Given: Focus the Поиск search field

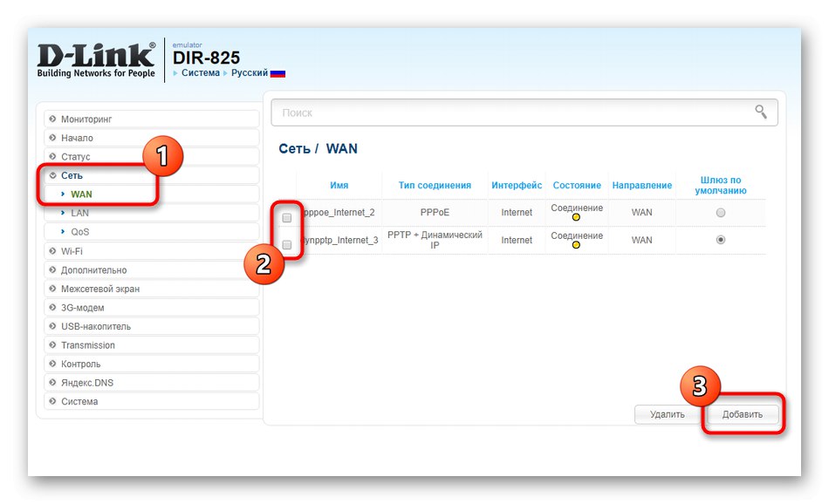Looking at the screenshot, I should pyautogui.click(x=524, y=112).
